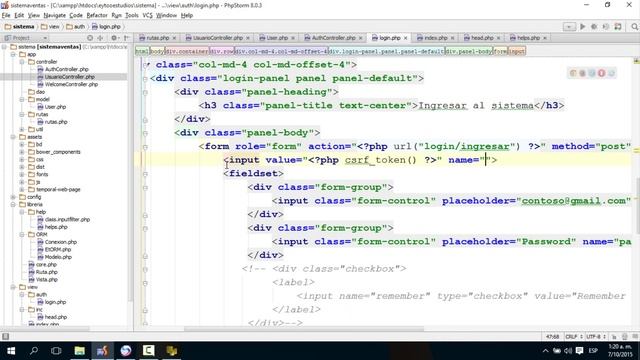Close the rutas.php tab

pos(174,38)
